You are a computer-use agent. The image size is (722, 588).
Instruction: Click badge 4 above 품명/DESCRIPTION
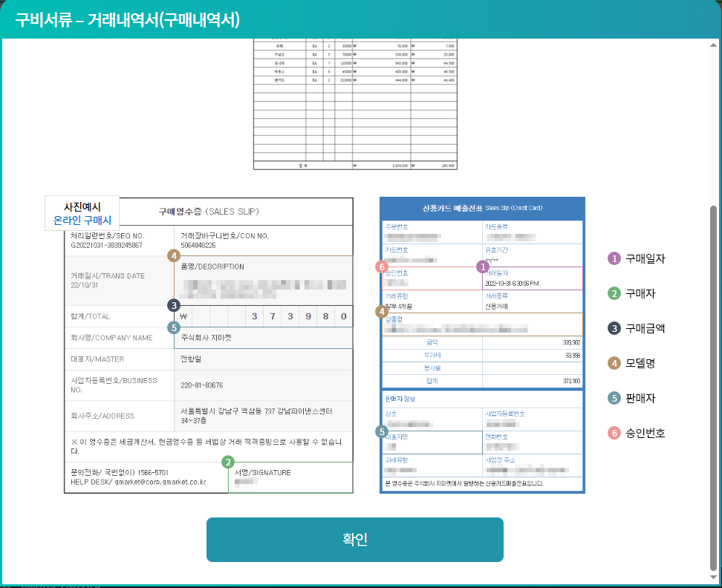172,256
